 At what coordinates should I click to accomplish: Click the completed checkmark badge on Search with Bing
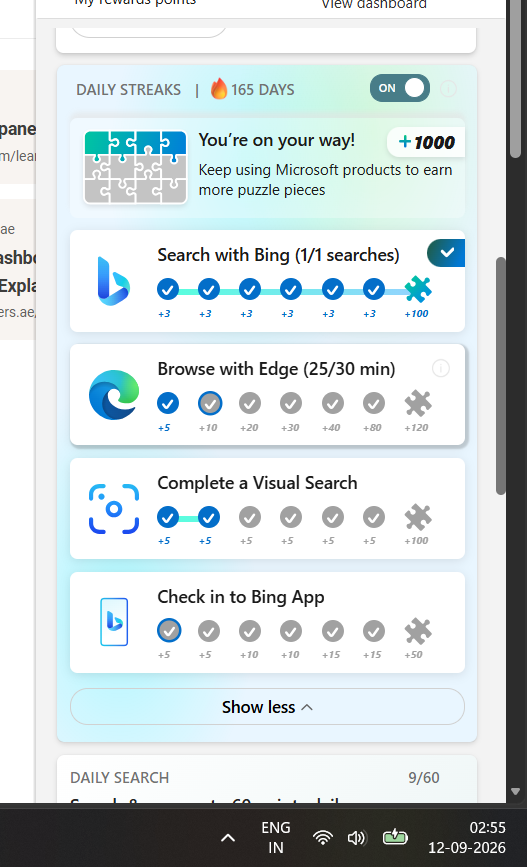click(446, 253)
